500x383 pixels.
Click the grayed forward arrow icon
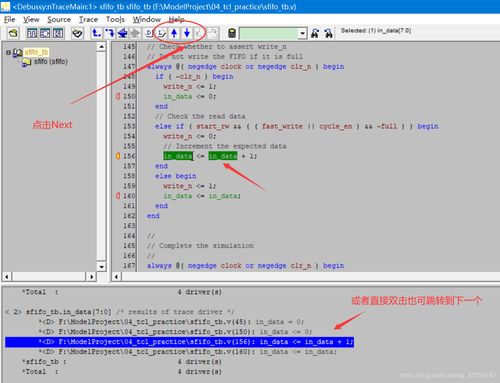click(x=135, y=33)
